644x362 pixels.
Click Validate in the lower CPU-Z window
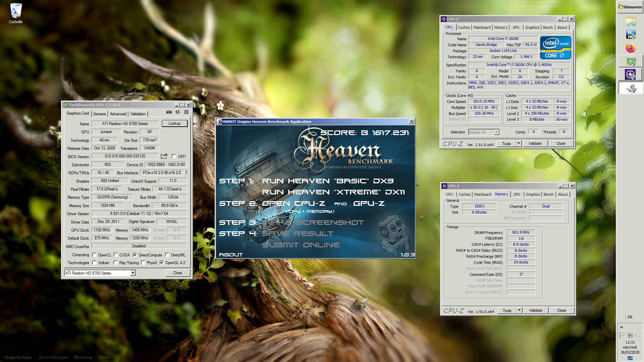pos(536,310)
